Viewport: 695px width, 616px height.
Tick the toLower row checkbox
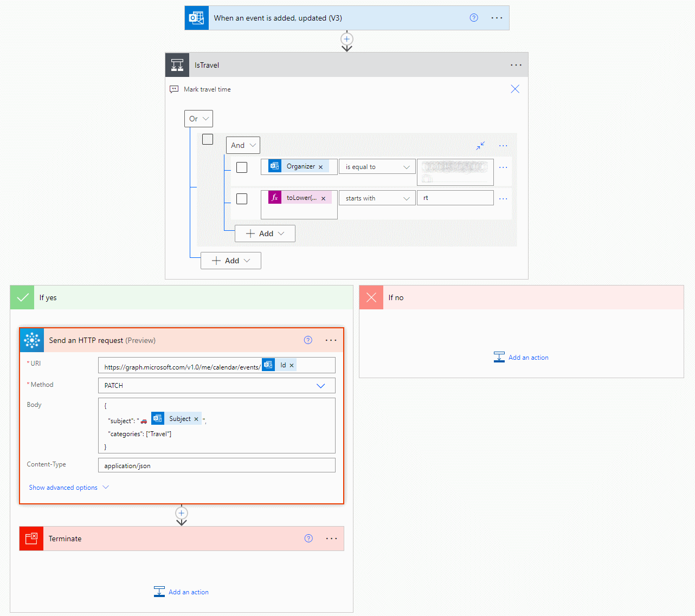click(x=242, y=199)
